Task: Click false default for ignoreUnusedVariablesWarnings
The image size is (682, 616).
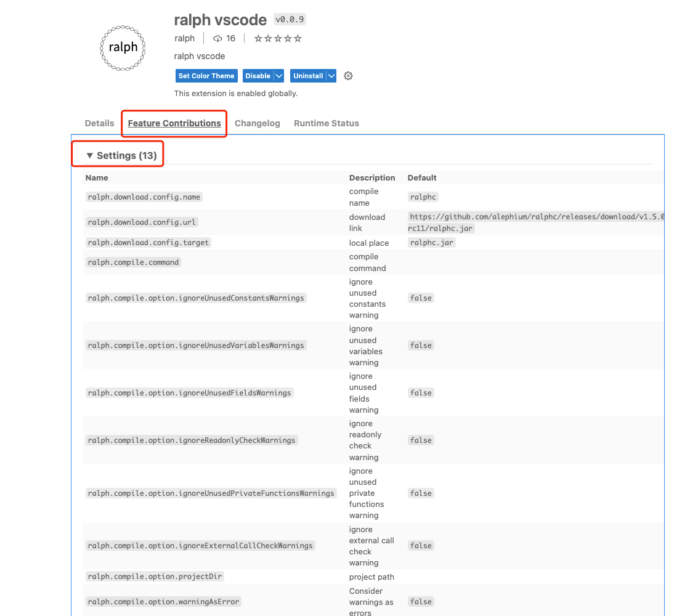Action: point(421,346)
